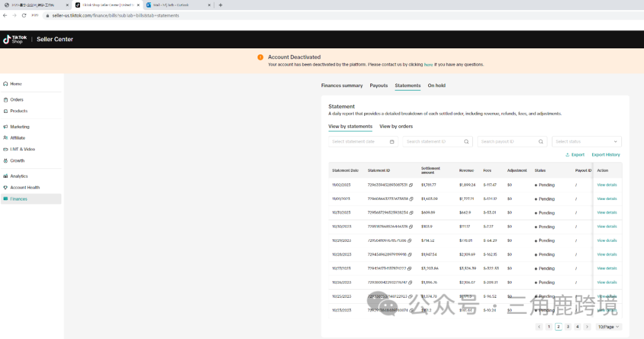The image size is (644, 339).
Task: Open the Affiliate sidebar icon
Action: click(x=6, y=138)
